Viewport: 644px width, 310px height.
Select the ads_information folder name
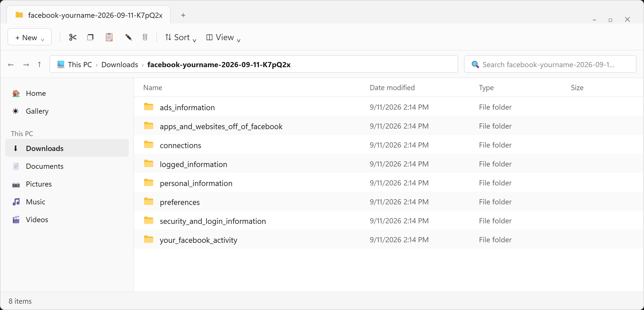click(187, 107)
